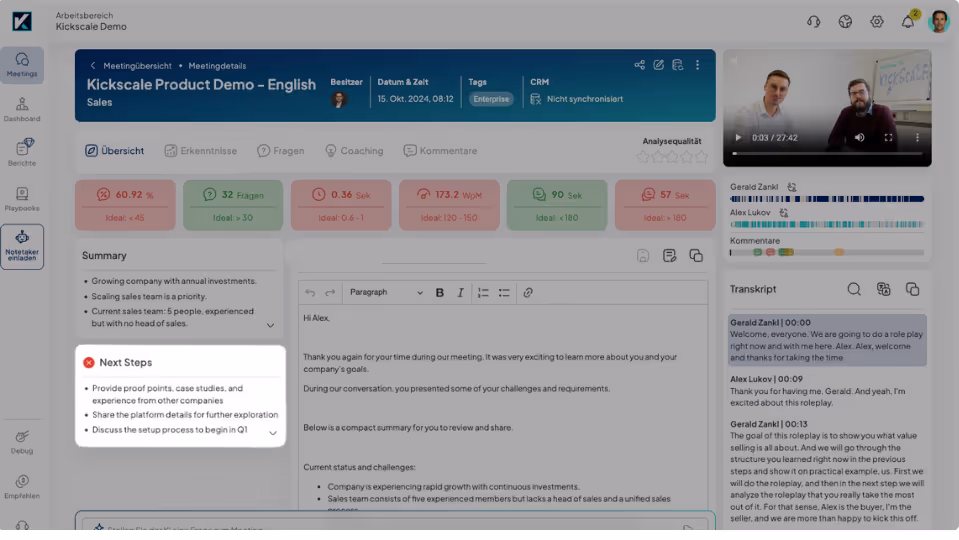Open Meetings in the sidebar

tap(22, 64)
